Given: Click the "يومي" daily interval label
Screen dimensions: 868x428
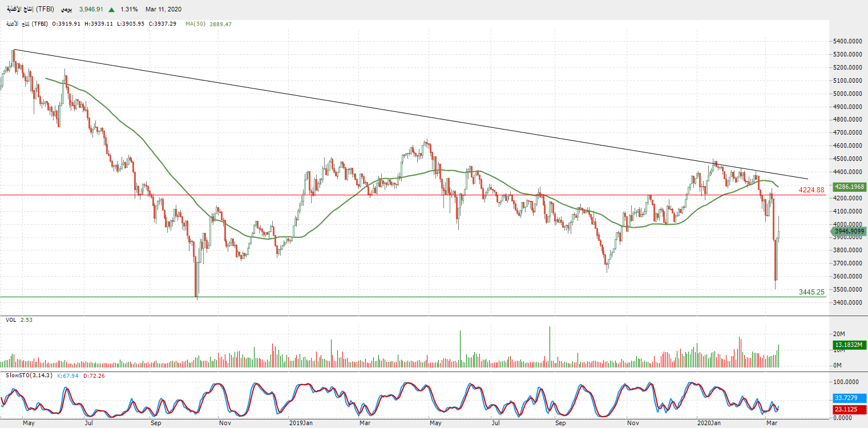Looking at the screenshot, I should pyautogui.click(x=66, y=10).
